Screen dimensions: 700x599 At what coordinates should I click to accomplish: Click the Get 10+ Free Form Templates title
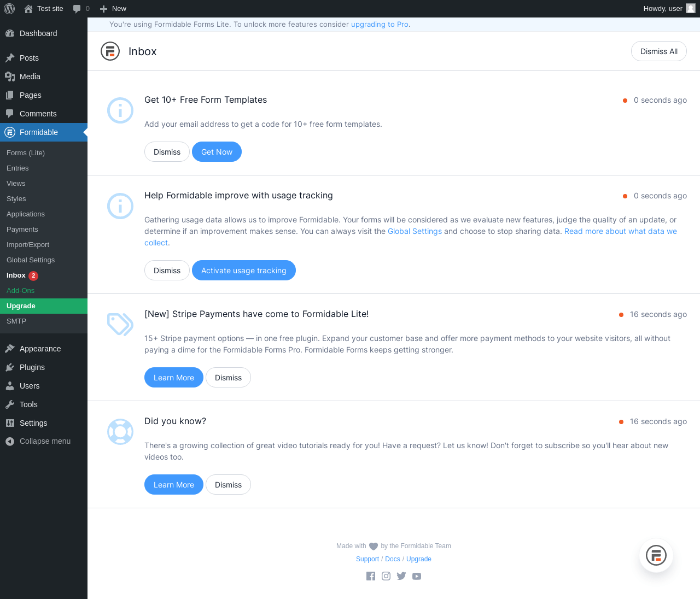(206, 100)
